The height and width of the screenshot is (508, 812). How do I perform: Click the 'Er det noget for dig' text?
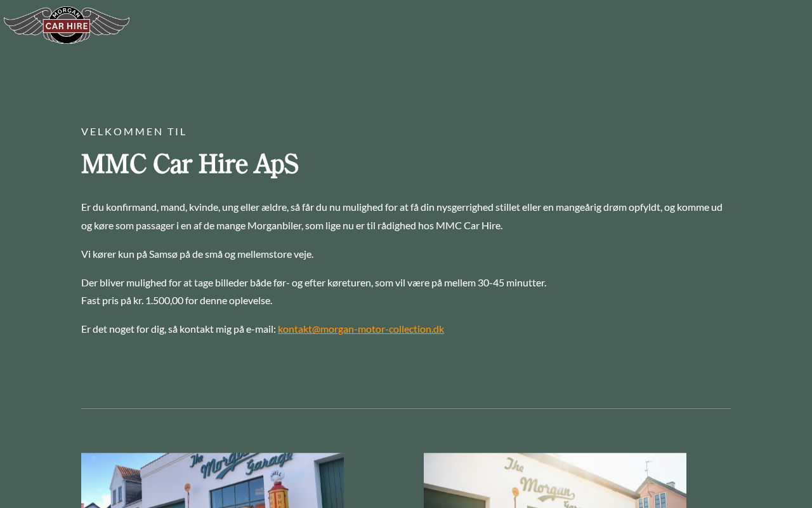pyautogui.click(x=178, y=329)
